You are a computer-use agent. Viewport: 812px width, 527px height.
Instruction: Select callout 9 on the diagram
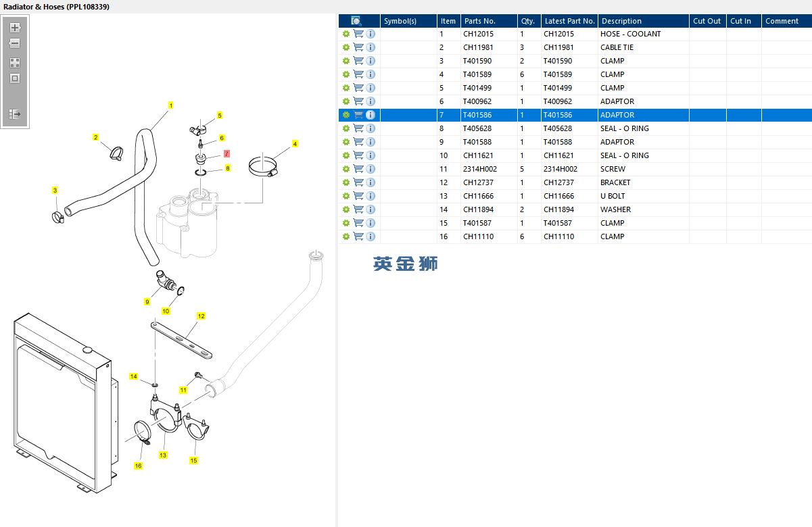[147, 302]
